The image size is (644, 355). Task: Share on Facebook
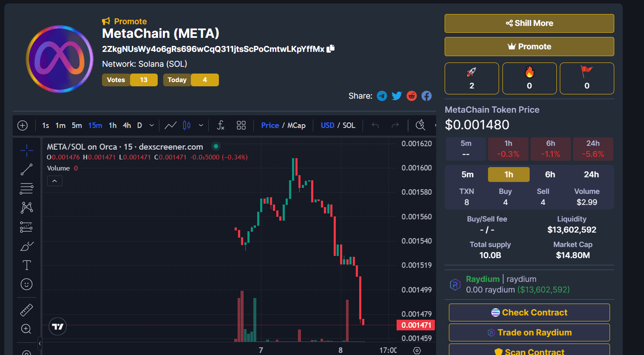426,96
